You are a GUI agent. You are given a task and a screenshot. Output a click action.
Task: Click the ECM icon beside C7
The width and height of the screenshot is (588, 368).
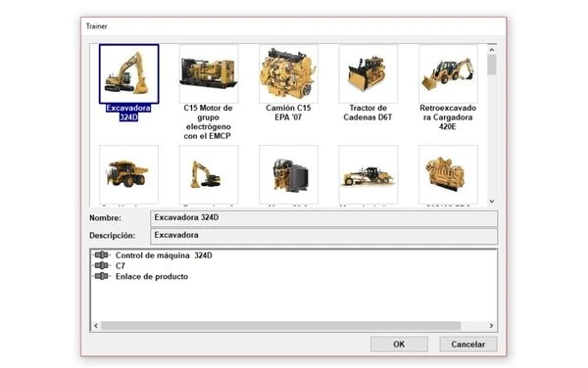tap(102, 265)
